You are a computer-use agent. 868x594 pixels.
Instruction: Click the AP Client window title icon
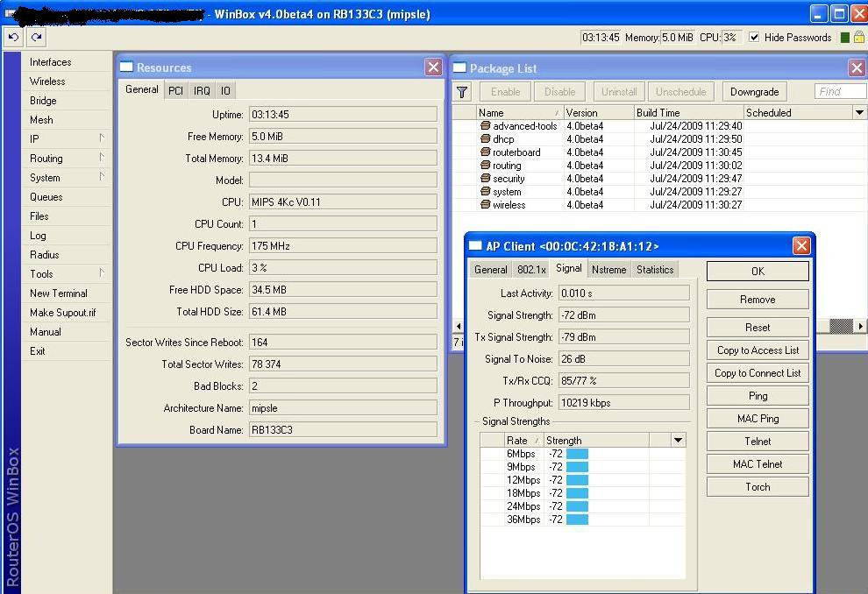(x=475, y=245)
